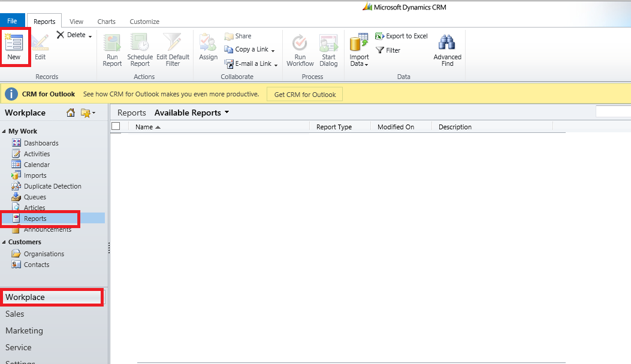This screenshot has width=631, height=364.
Task: Go to the Workplace area
Action: click(52, 297)
